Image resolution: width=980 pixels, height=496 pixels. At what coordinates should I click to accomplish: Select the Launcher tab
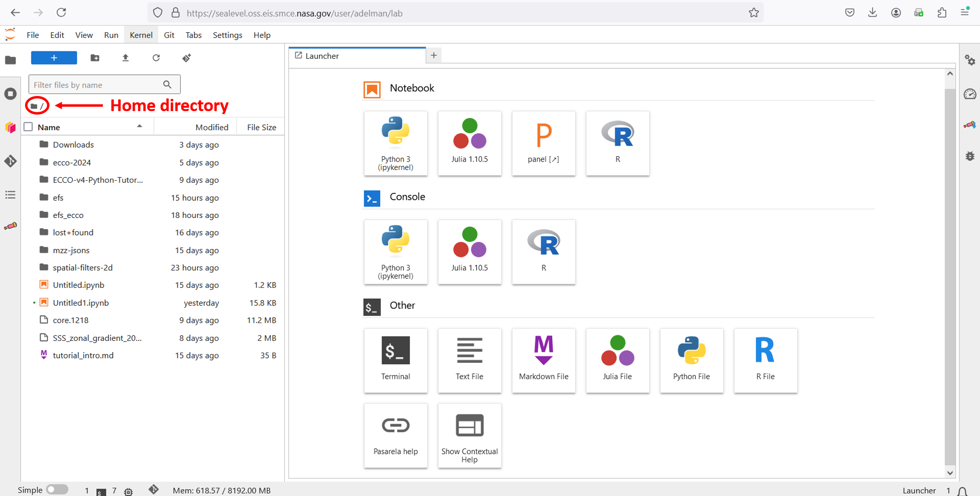pyautogui.click(x=357, y=56)
